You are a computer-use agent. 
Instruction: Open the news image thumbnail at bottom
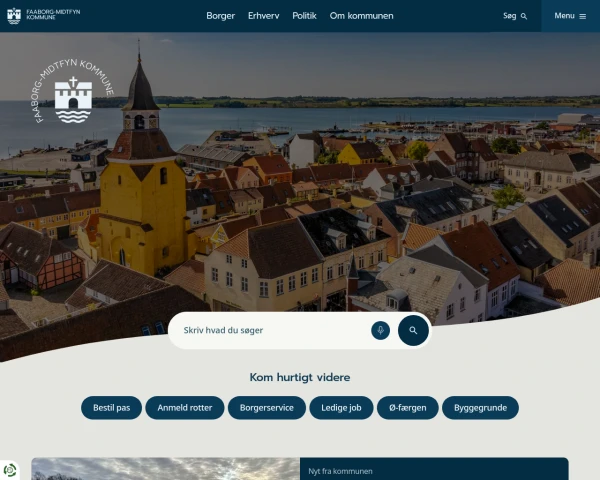(x=165, y=469)
